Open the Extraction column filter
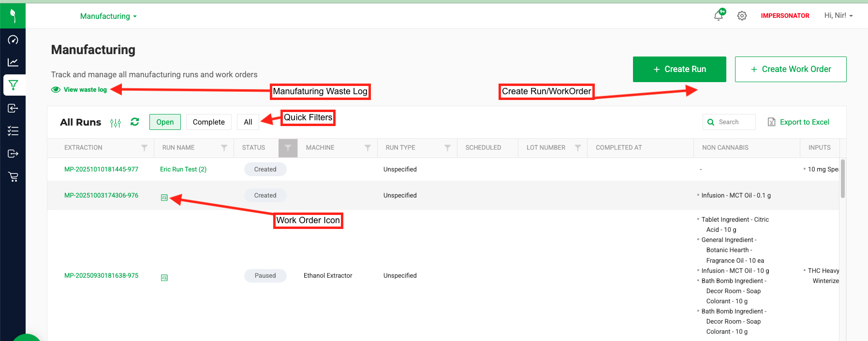The width and height of the screenshot is (868, 341). 144,148
